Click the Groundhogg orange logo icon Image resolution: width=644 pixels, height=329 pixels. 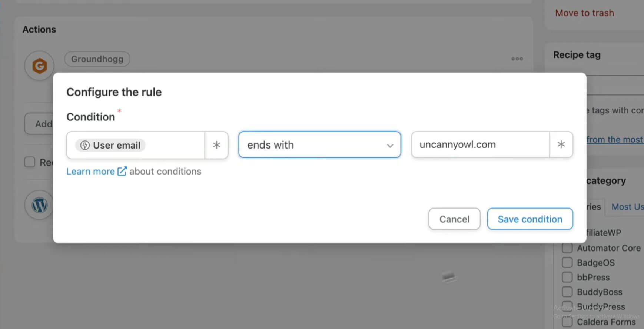coord(39,66)
